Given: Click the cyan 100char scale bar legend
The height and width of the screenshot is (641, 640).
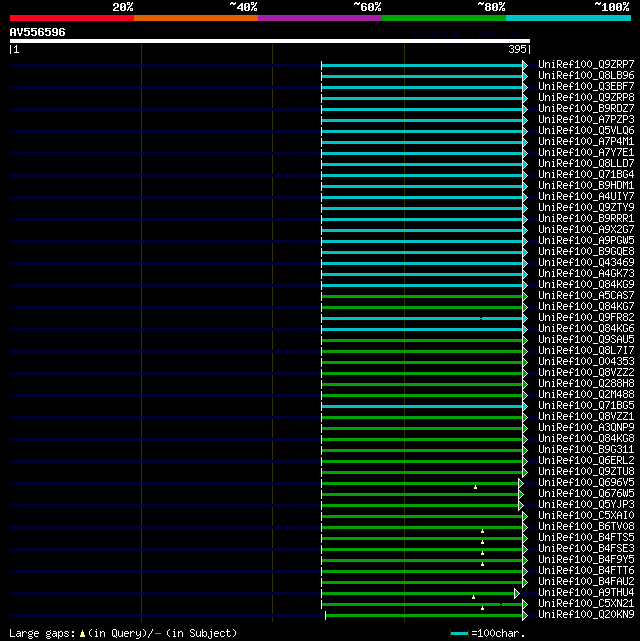Looking at the screenshot, I should (459, 634).
